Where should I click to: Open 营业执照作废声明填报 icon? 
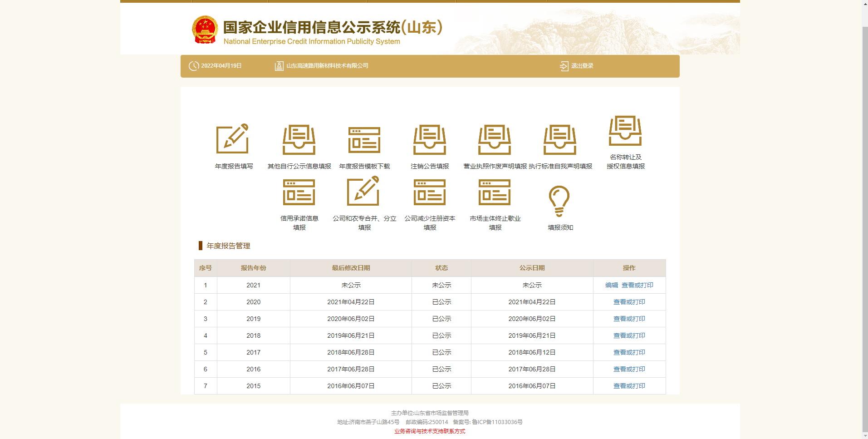(495, 140)
